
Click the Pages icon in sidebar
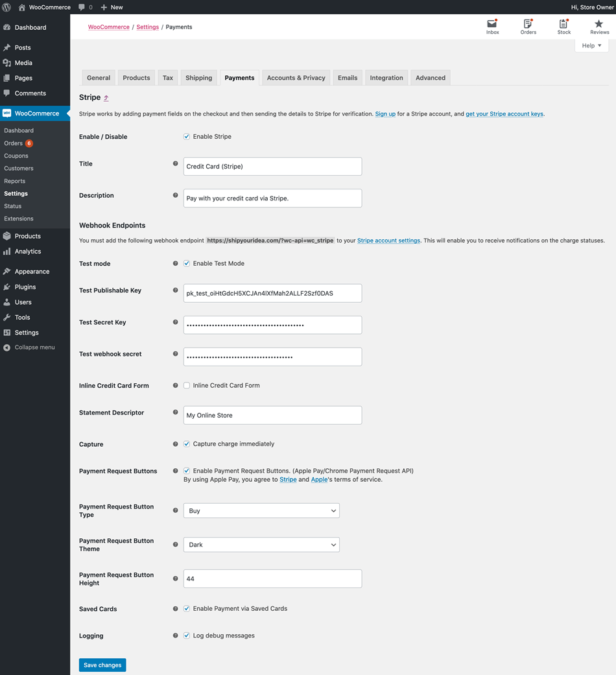pos(7,78)
